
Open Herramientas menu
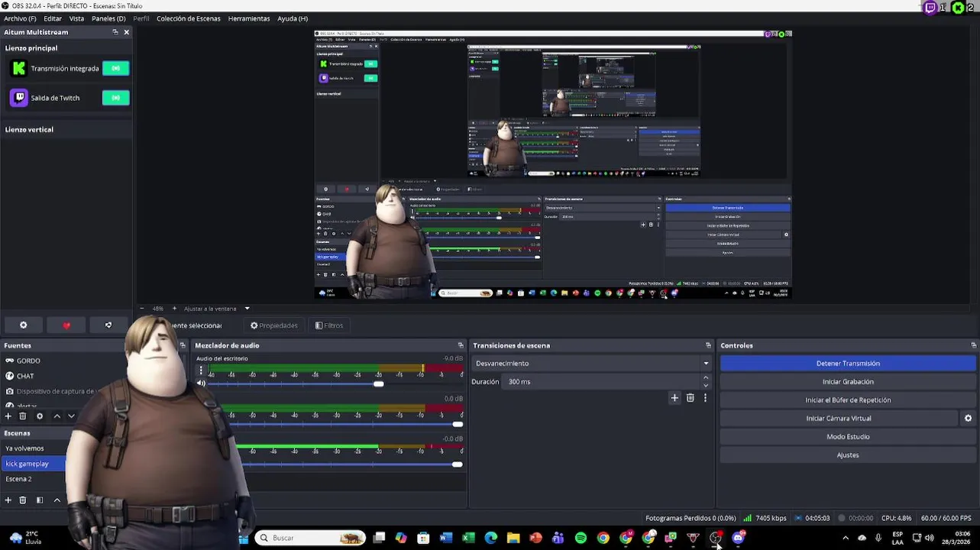tap(249, 18)
